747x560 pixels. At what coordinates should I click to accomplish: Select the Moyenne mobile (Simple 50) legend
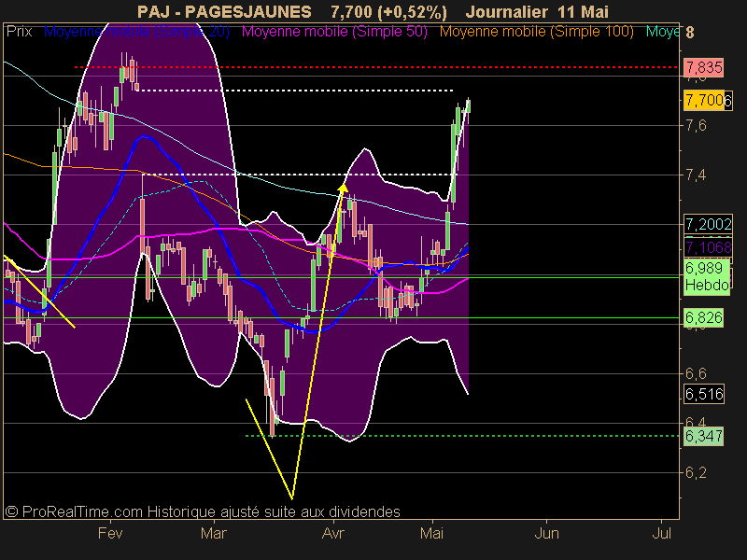click(334, 32)
